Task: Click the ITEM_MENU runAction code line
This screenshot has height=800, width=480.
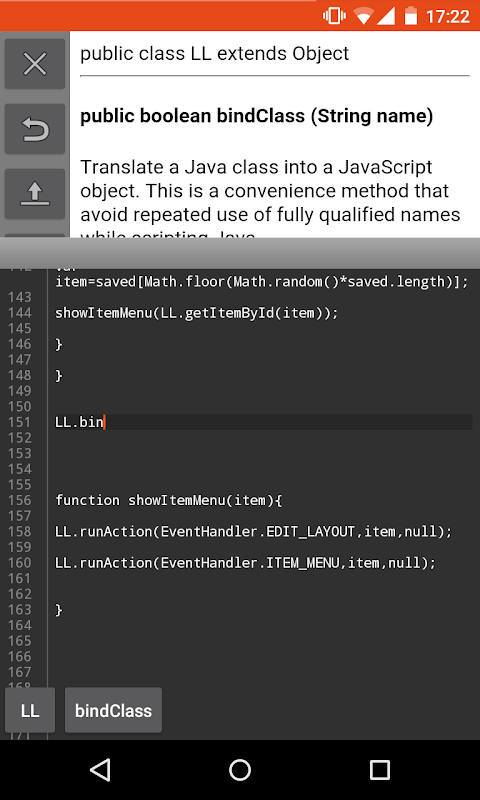Action: point(246,563)
